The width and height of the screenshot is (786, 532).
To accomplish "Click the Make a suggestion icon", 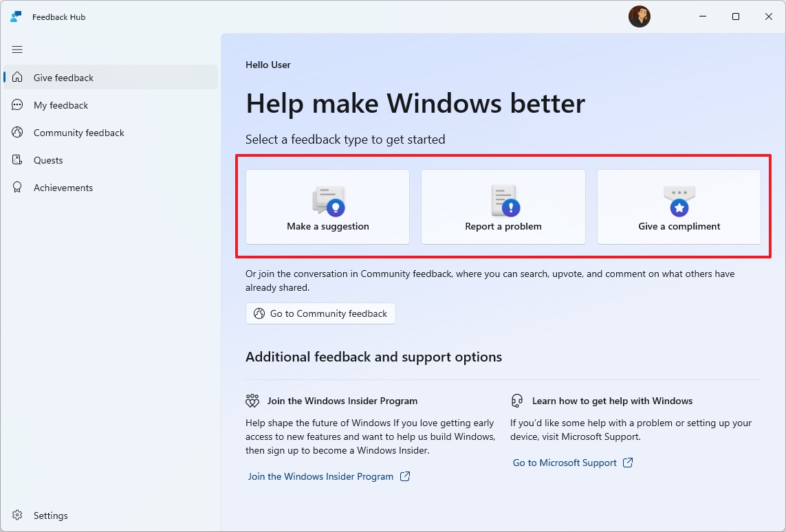I will [327, 199].
